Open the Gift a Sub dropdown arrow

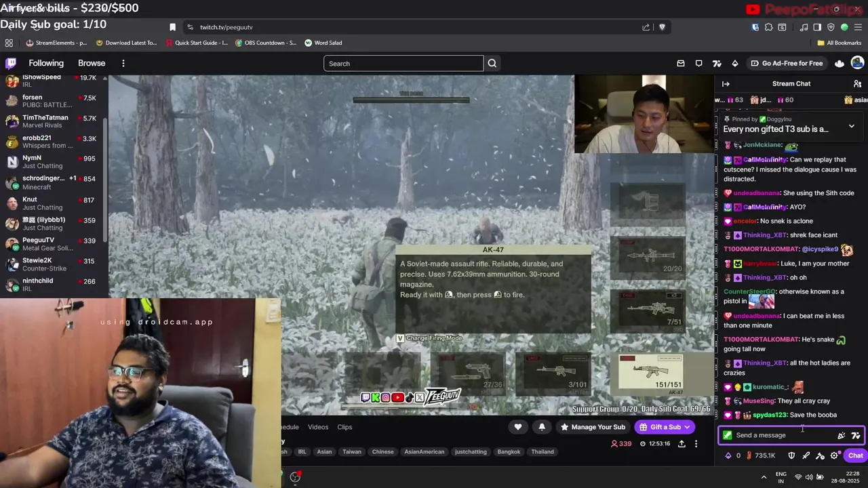point(687,427)
